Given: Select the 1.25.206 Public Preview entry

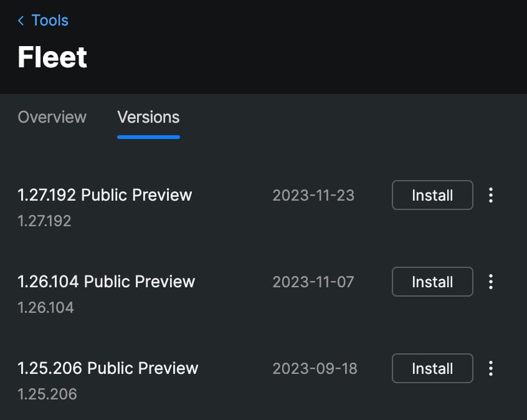Looking at the screenshot, I should coord(108,368).
